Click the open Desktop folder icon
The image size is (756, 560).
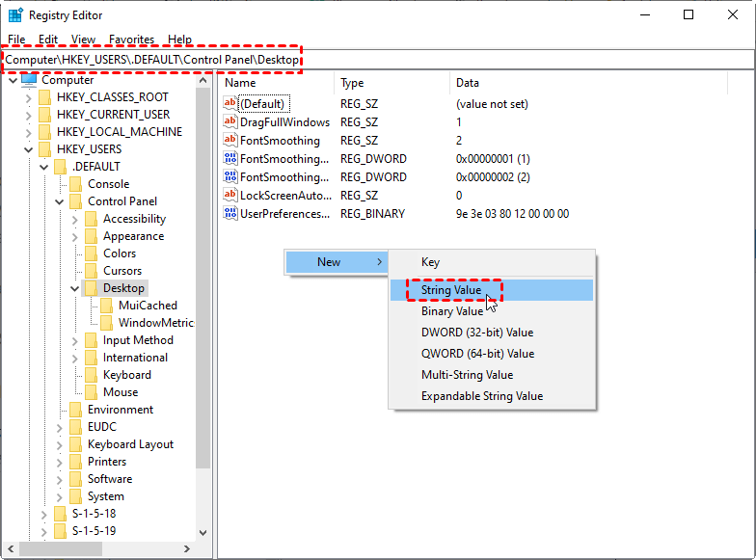91,288
